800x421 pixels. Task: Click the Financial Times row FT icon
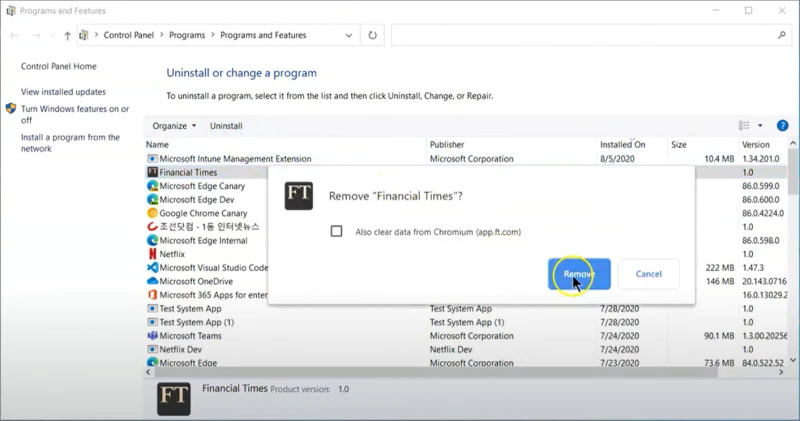pyautogui.click(x=152, y=172)
